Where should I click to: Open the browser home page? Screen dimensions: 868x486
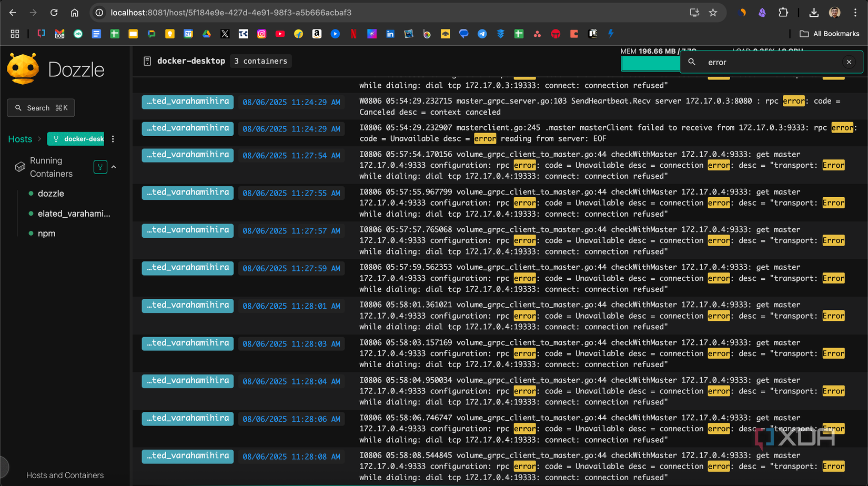click(75, 13)
